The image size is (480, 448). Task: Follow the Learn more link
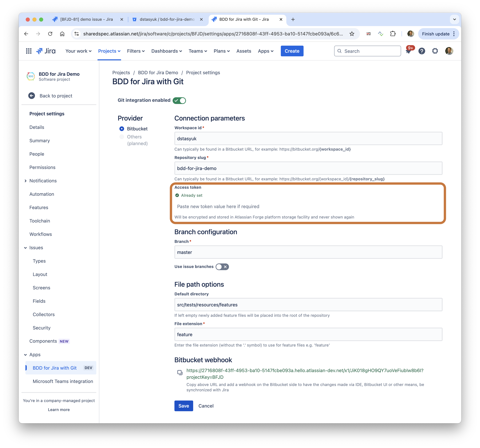[x=59, y=410]
